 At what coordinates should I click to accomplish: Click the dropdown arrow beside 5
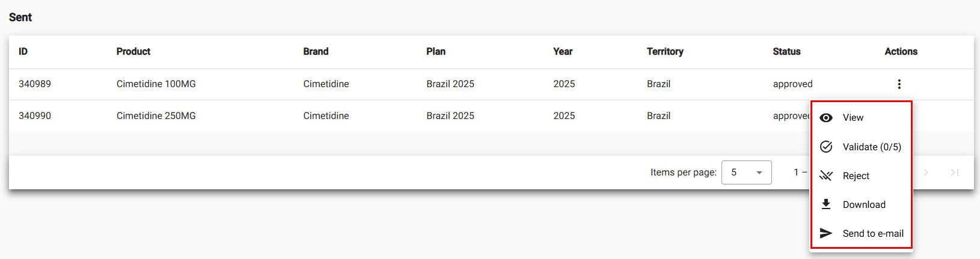[759, 173]
